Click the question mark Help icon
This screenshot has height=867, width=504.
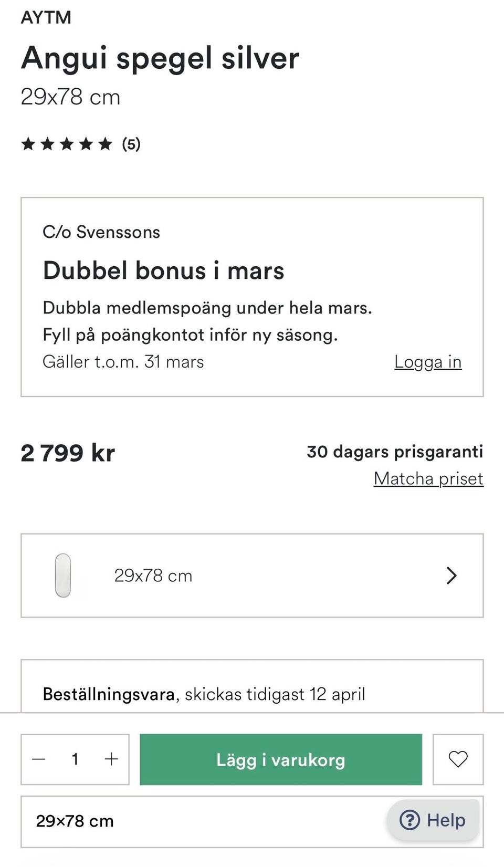tap(409, 820)
